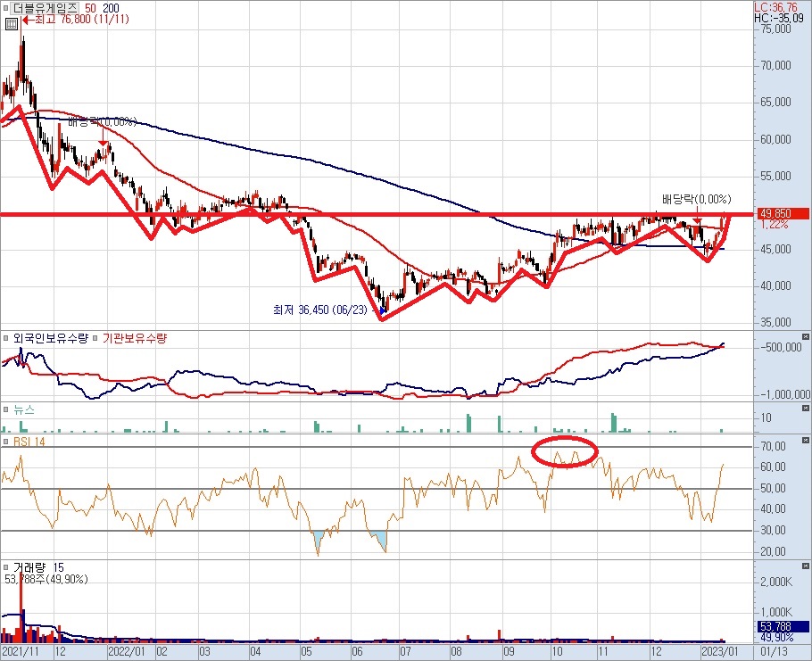The image size is (812, 661).
Task: Click the 1,22% change value
Action: click(775, 225)
